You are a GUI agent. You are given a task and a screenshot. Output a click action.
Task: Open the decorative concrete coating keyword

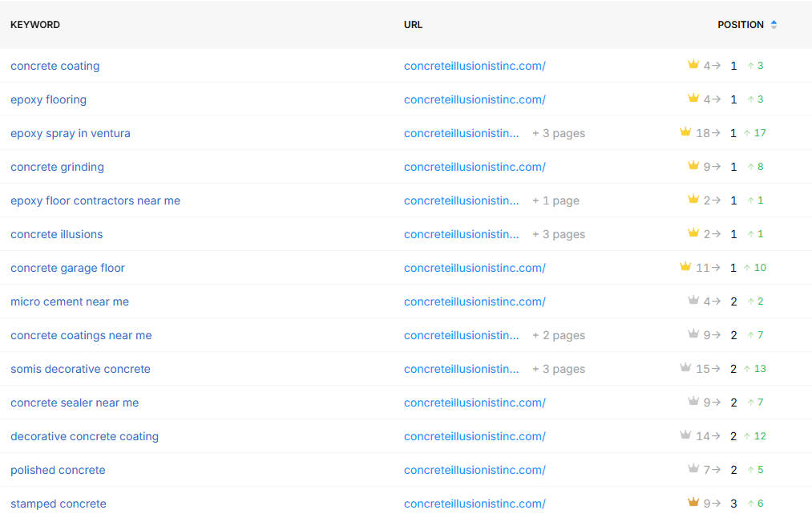click(x=84, y=436)
